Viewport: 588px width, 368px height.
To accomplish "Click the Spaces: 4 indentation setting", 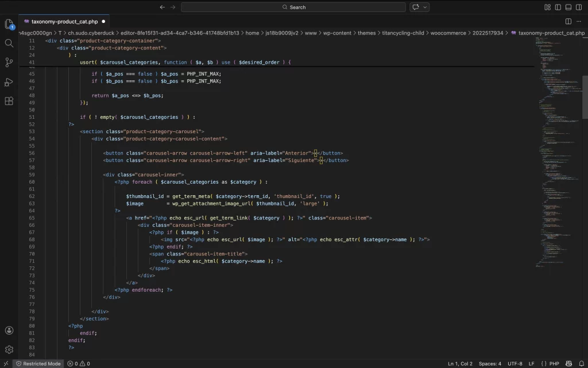I will click(490, 363).
